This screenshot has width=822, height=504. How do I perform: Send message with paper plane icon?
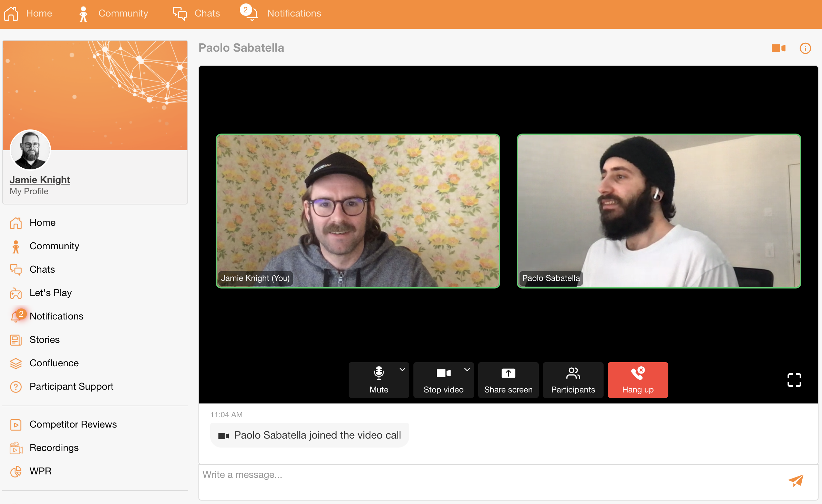795,480
